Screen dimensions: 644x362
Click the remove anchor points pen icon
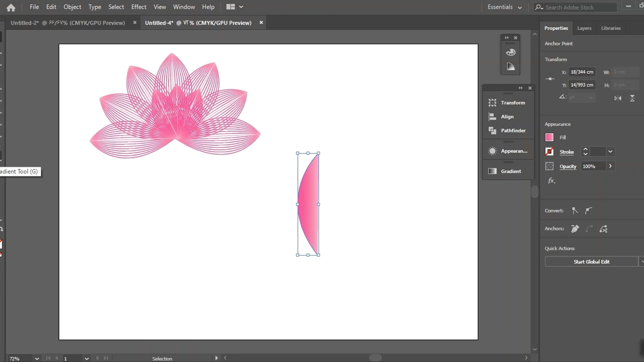point(575,229)
